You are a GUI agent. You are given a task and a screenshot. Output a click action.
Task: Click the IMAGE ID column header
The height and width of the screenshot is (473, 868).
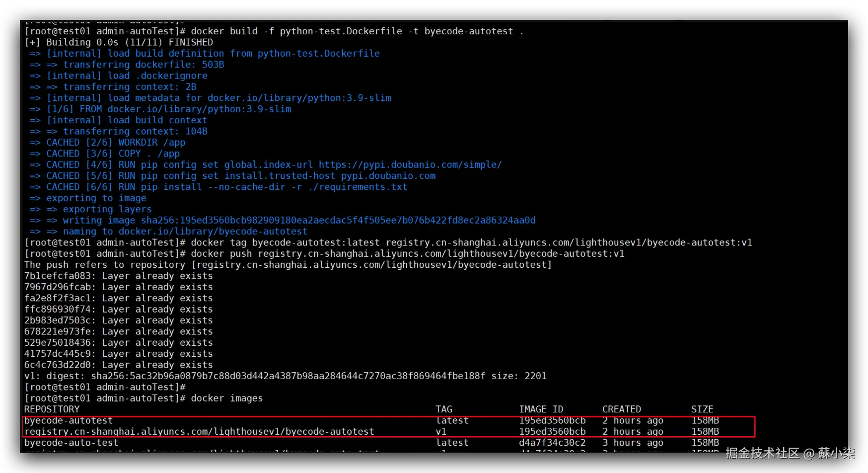tap(541, 409)
